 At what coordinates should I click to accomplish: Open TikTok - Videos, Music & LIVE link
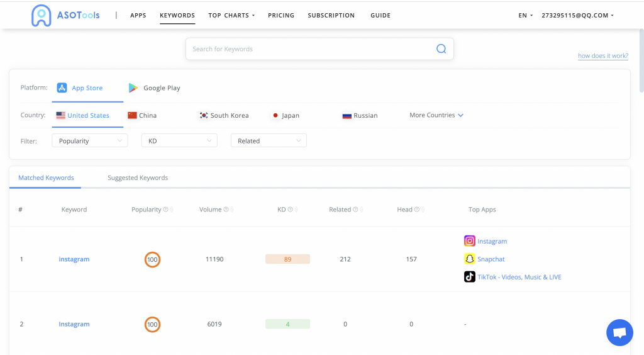pos(519,277)
